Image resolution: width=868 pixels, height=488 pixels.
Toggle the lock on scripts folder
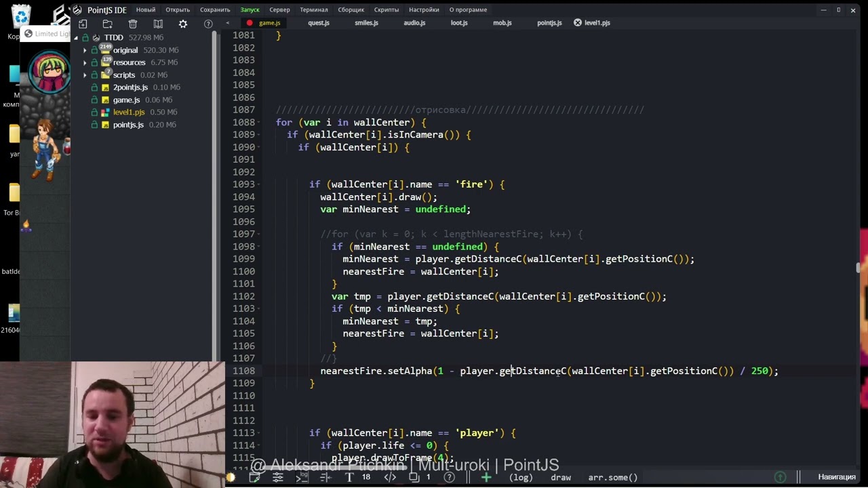point(96,75)
